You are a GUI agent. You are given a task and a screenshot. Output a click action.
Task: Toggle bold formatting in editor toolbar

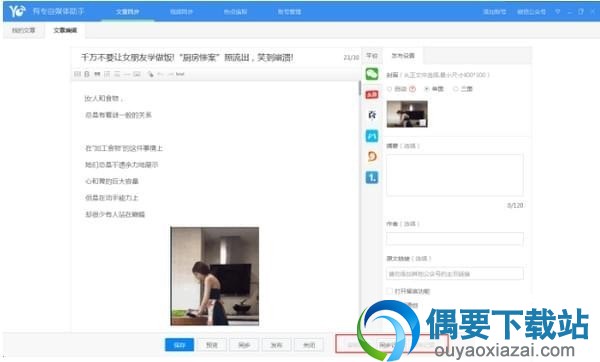tap(87, 74)
